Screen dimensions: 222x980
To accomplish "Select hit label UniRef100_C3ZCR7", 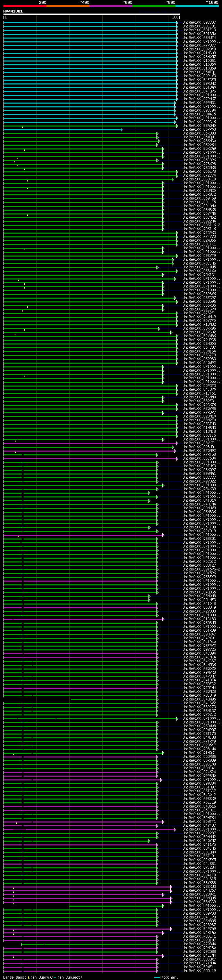I will (199, 298).
